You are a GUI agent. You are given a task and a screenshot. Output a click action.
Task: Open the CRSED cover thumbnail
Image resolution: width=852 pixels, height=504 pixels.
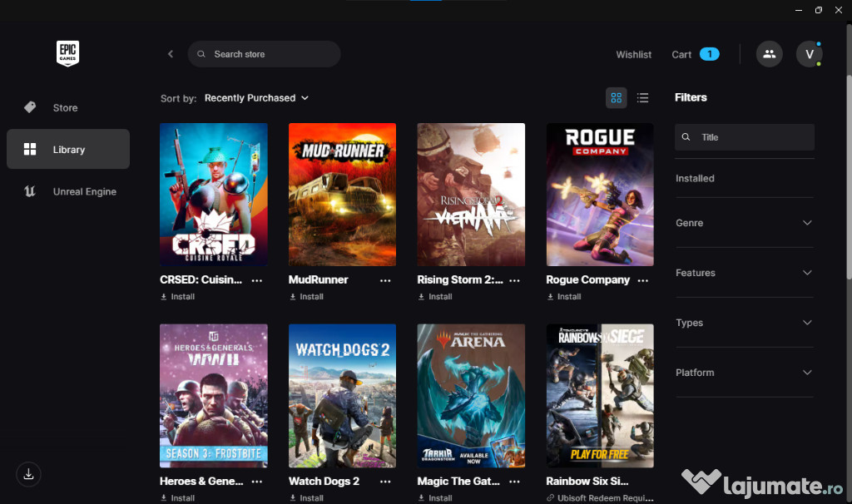click(214, 195)
